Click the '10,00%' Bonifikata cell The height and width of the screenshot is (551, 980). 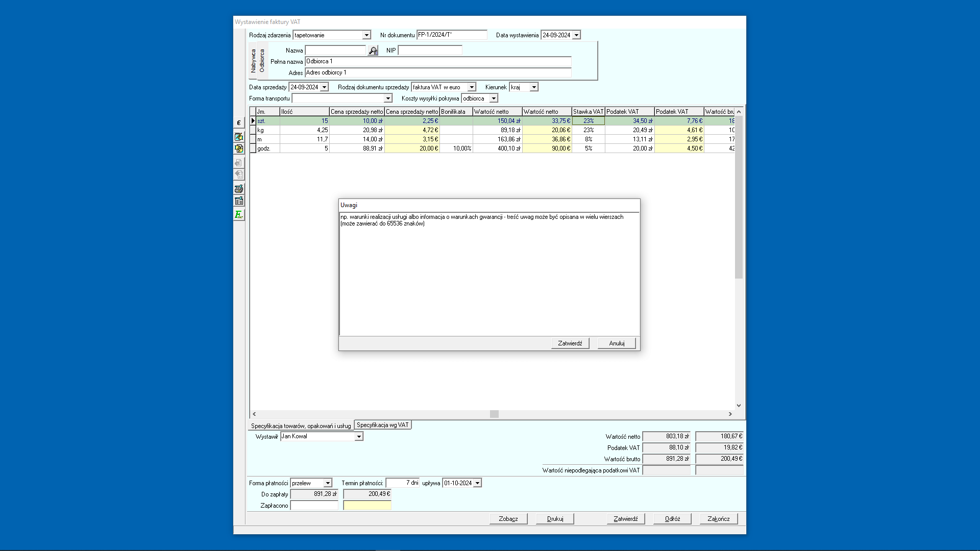(456, 148)
